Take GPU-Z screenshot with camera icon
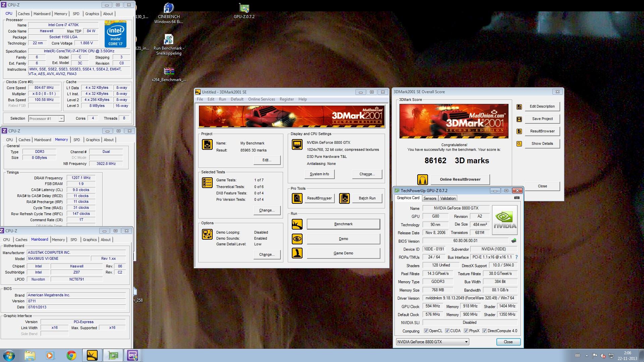This screenshot has width=644, height=362. (x=517, y=198)
